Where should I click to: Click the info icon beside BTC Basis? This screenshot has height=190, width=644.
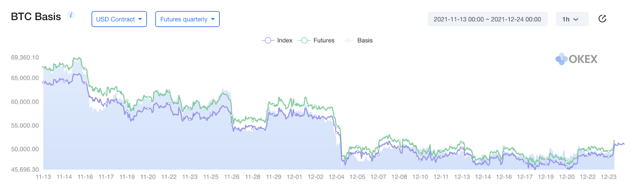pos(71,15)
